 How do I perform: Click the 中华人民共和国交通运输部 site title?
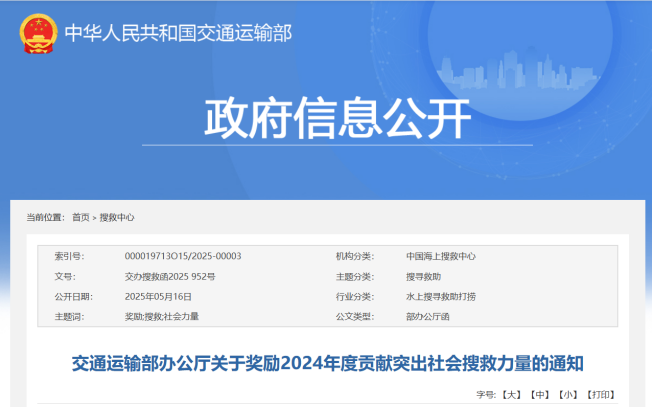pos(177,33)
